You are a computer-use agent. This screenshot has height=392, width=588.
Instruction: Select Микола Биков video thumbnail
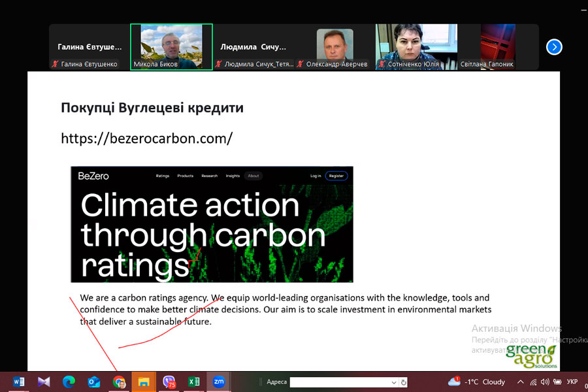[x=171, y=46]
